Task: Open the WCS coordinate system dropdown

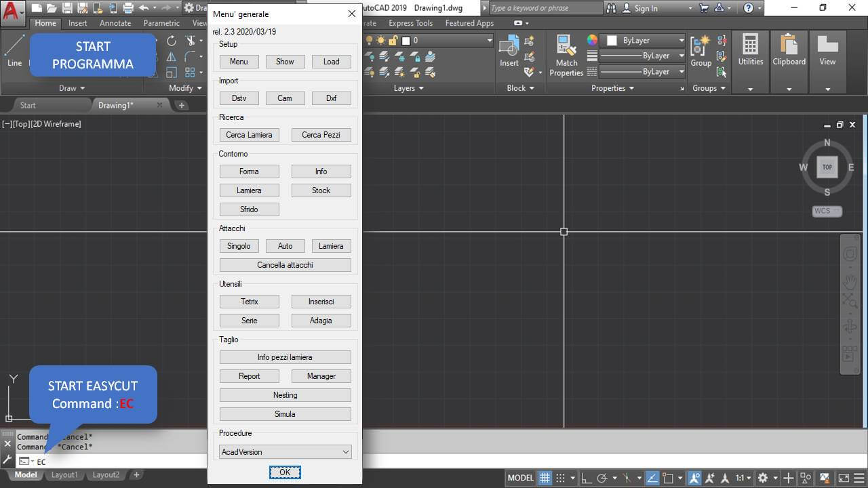Action: click(827, 211)
